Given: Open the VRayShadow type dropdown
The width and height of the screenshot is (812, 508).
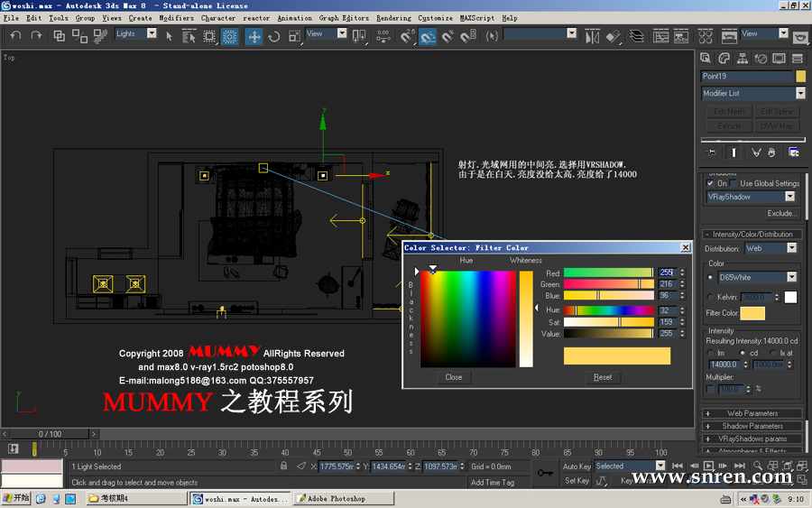Looking at the screenshot, I should [x=789, y=197].
